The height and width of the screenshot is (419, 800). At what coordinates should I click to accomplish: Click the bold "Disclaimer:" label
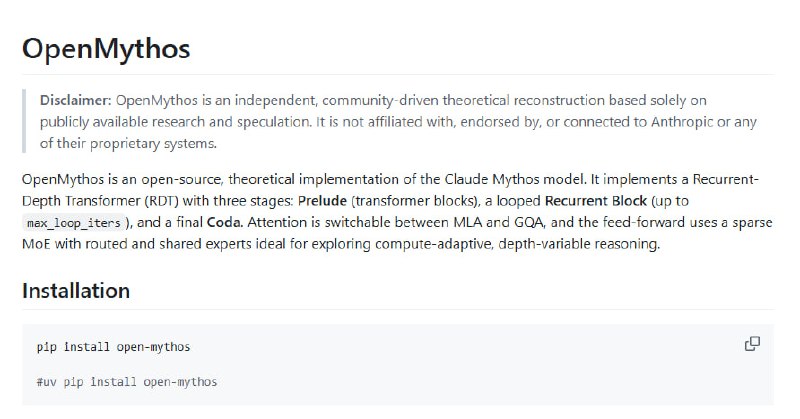tap(76, 101)
